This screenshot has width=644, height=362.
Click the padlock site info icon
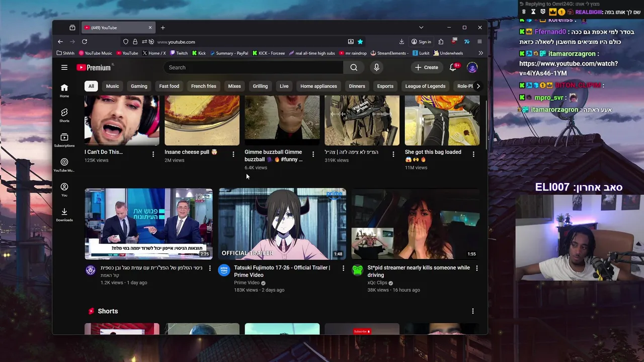point(135,42)
